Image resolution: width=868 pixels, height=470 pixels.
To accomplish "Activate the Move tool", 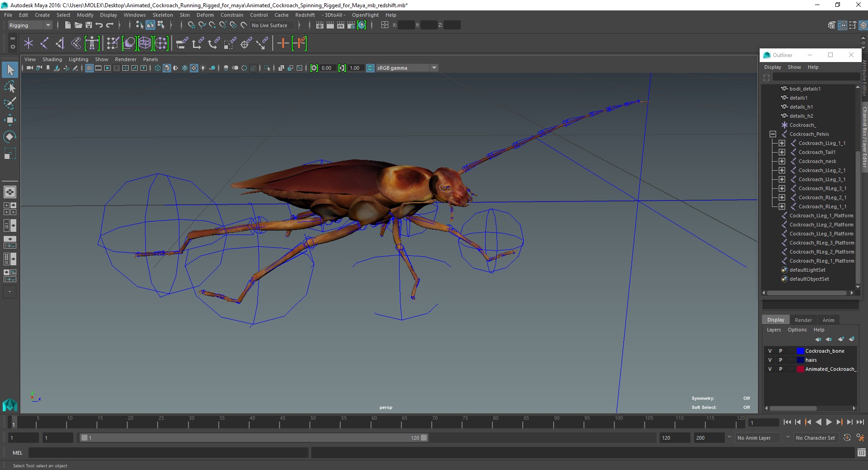I will pyautogui.click(x=10, y=120).
